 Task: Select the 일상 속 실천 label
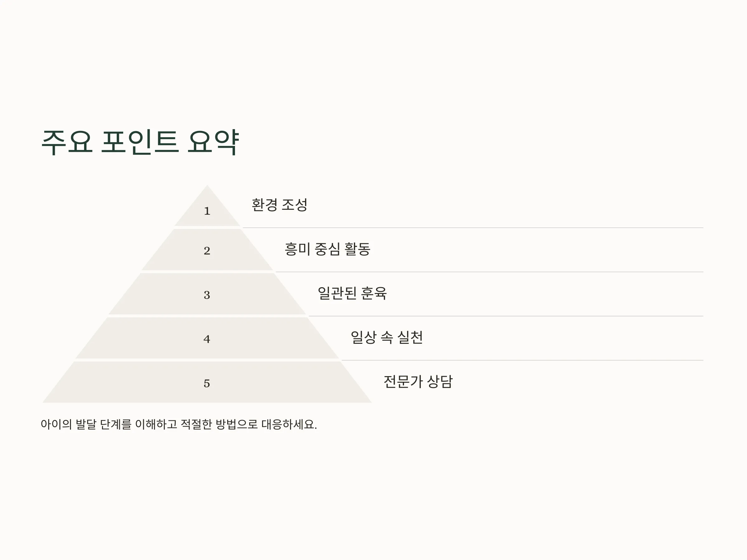coord(387,337)
